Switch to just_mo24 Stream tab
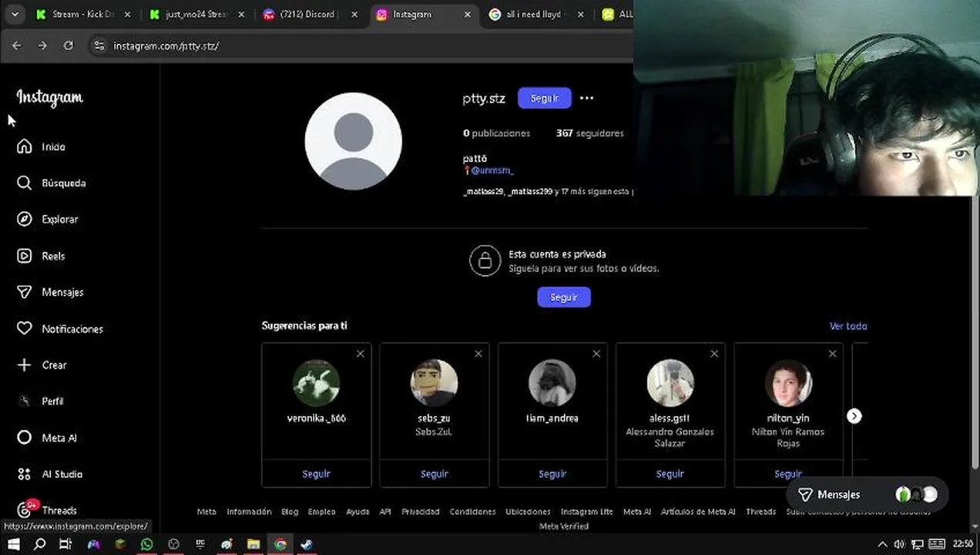The image size is (980, 555). (x=196, y=15)
